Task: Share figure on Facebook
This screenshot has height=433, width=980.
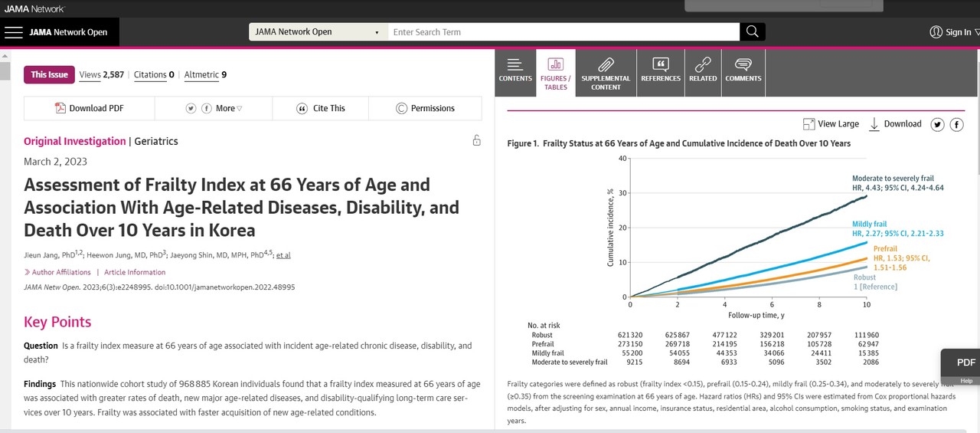Action: coord(956,124)
